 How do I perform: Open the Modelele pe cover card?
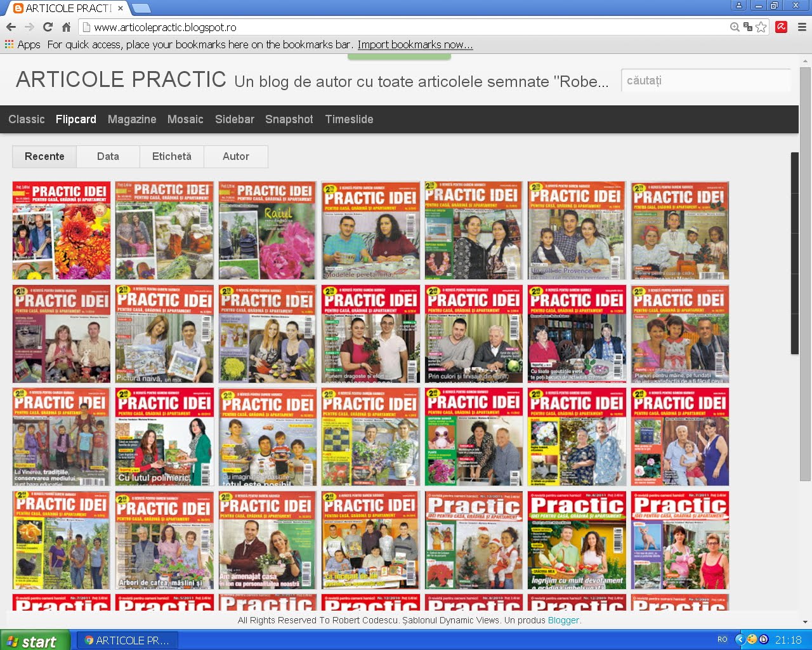click(370, 230)
